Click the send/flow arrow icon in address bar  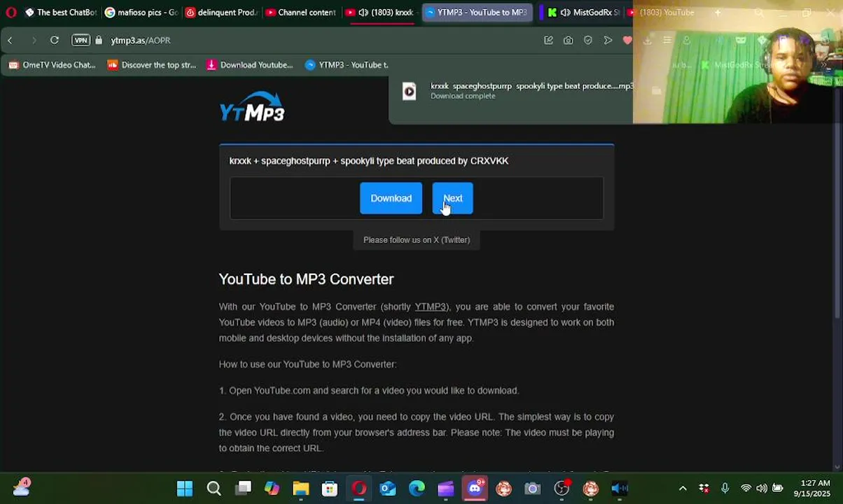(608, 41)
